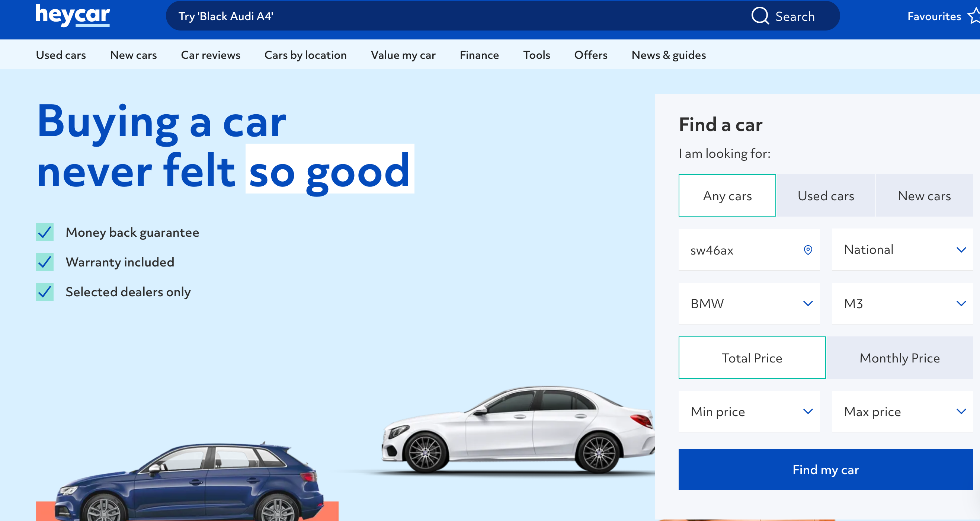Switch to the Used cars filter option

point(826,196)
